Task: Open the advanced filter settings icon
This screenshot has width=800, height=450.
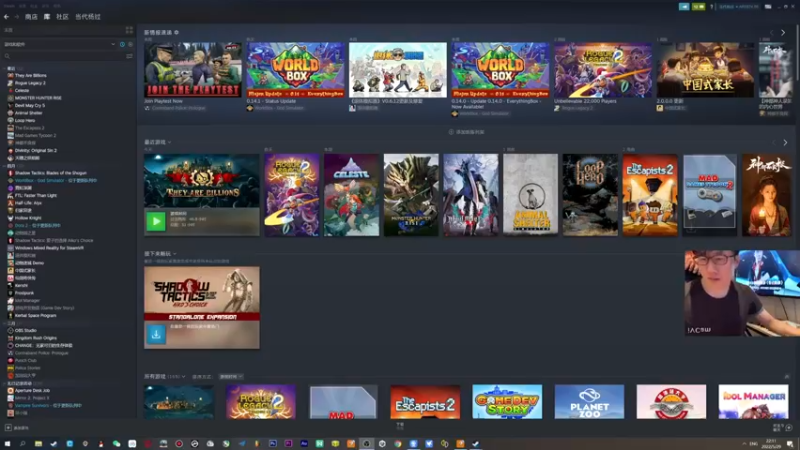Action: [130, 56]
